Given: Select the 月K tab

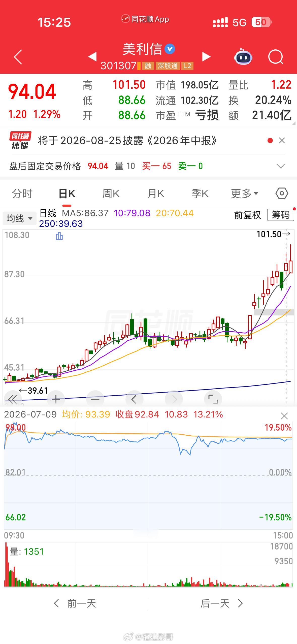Looking at the screenshot, I should tap(156, 194).
